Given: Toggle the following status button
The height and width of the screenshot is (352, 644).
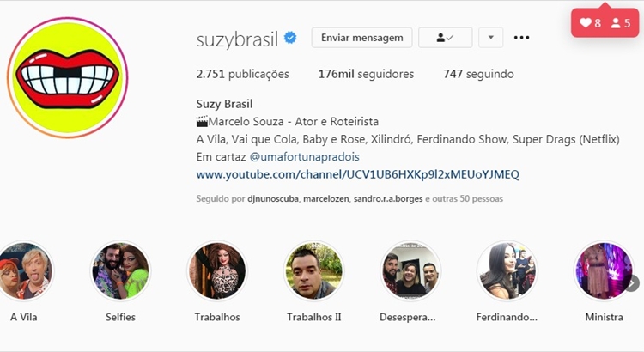Looking at the screenshot, I should (x=445, y=38).
